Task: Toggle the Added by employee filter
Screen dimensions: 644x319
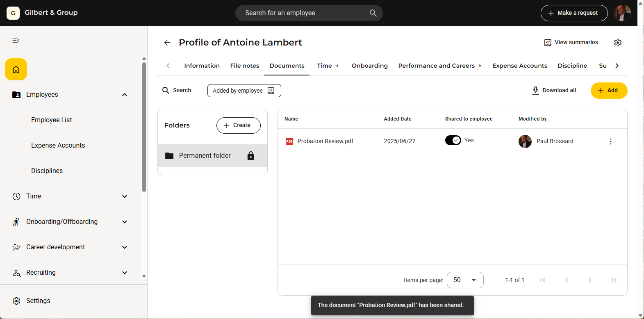Action: pos(244,91)
